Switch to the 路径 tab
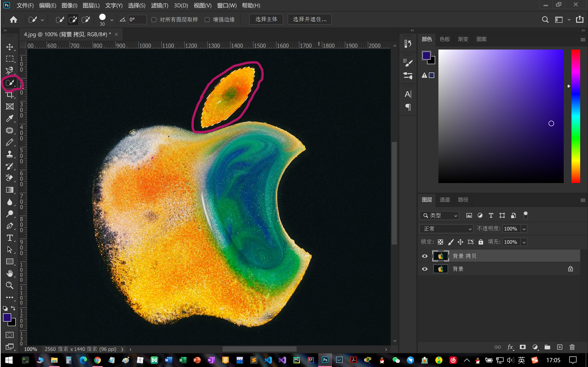This screenshot has height=367, width=588. click(x=463, y=200)
